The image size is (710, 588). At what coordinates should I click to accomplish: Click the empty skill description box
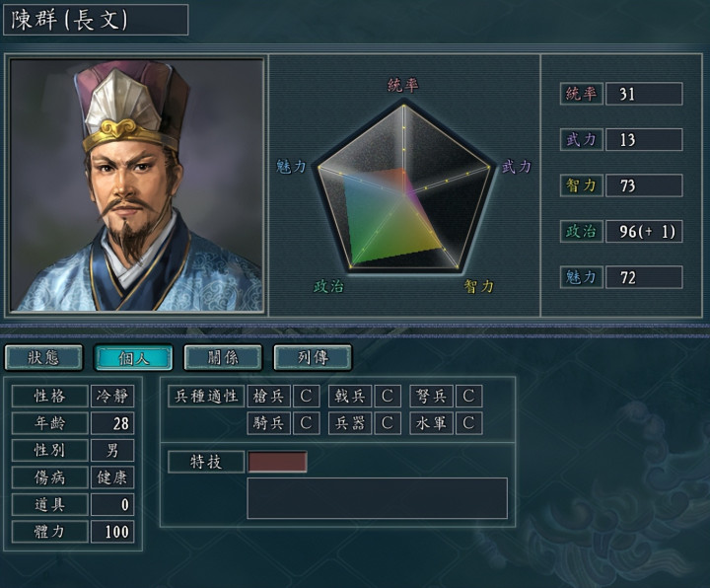coord(377,498)
